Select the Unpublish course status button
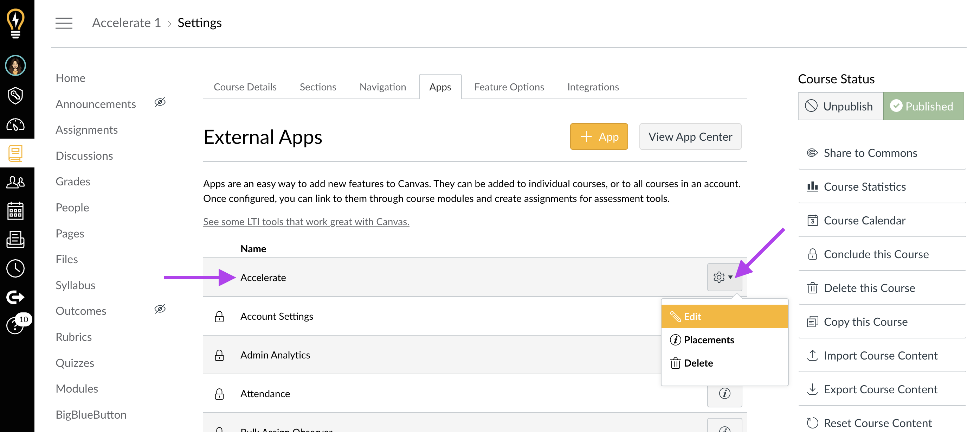The width and height of the screenshot is (980, 432). point(840,106)
